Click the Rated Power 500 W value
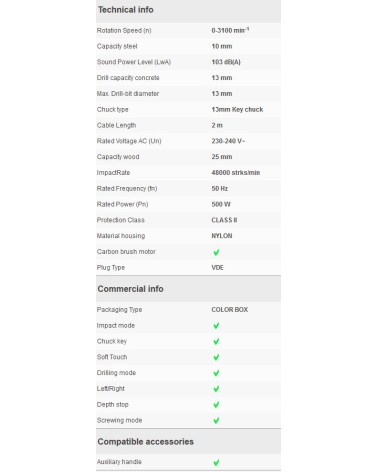This screenshot has width=378, height=472. click(x=221, y=204)
